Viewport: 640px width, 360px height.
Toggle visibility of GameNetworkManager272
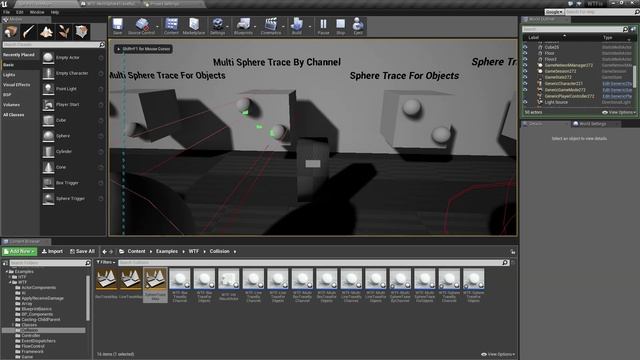[525, 65]
